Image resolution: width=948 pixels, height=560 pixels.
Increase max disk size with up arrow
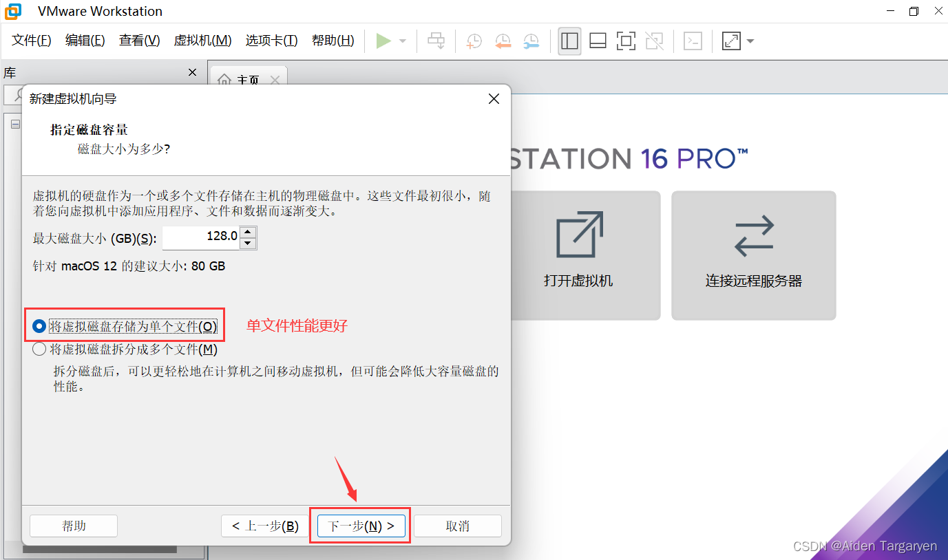pyautogui.click(x=249, y=232)
